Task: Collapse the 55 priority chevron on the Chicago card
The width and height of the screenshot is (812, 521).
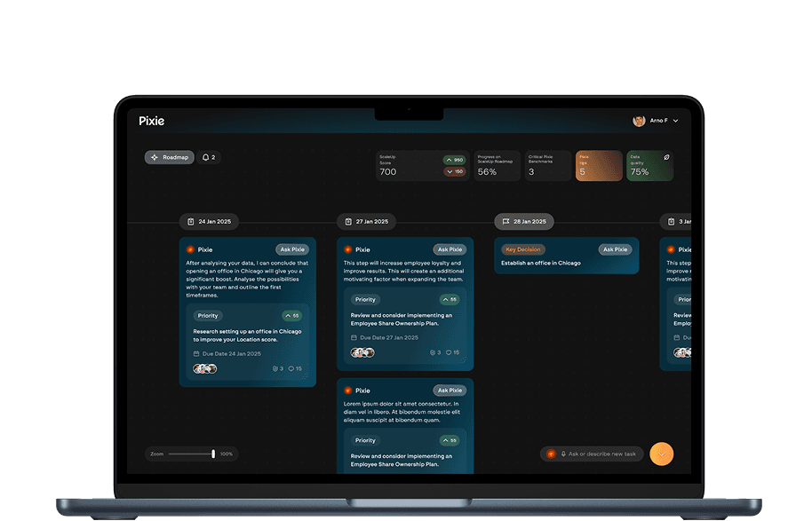Action: 291,315
